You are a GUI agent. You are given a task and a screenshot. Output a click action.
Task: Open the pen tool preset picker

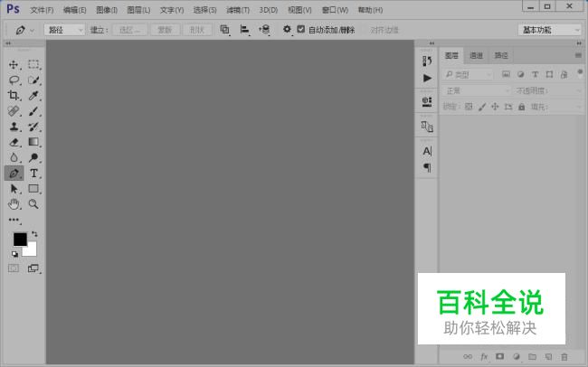(24, 30)
